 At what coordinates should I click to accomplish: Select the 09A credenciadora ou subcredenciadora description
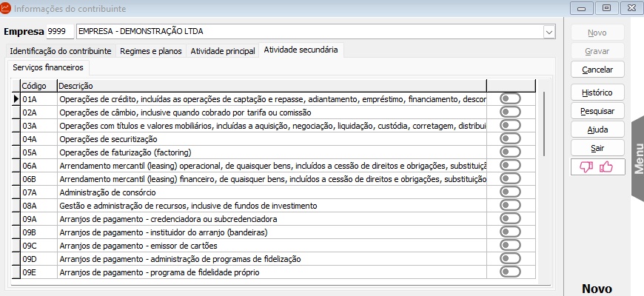pyautogui.click(x=272, y=219)
